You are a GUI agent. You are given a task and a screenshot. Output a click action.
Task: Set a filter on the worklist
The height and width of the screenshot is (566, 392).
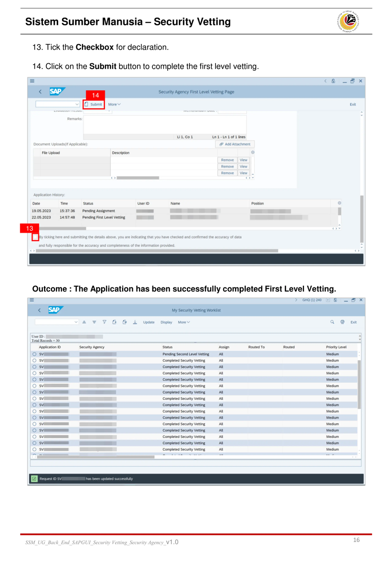point(104,322)
